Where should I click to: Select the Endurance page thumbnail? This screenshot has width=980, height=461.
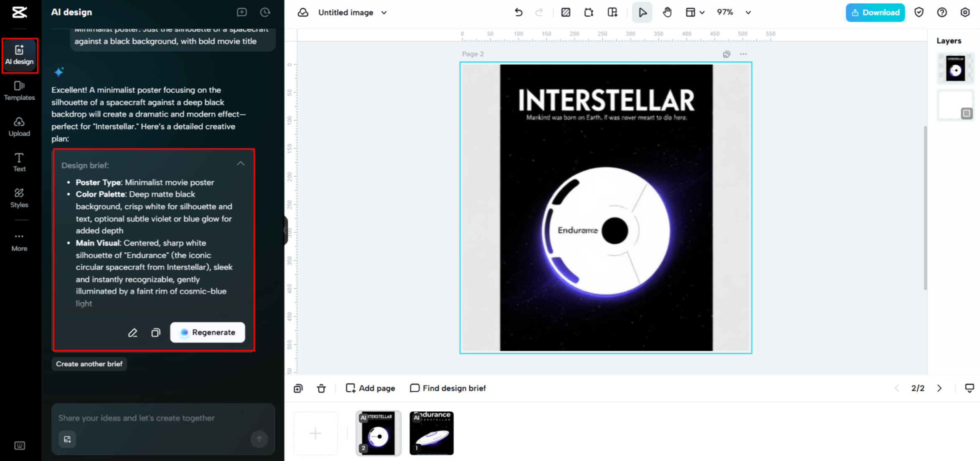432,433
